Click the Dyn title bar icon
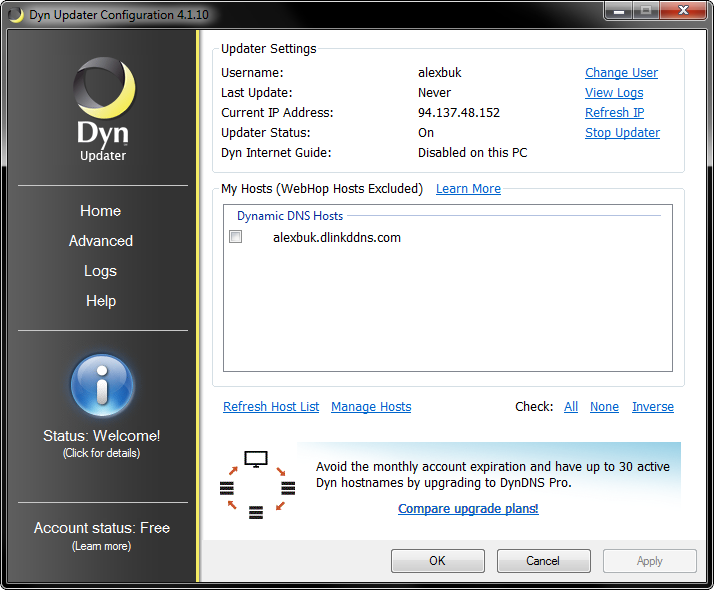The image size is (714, 590). click(16, 15)
